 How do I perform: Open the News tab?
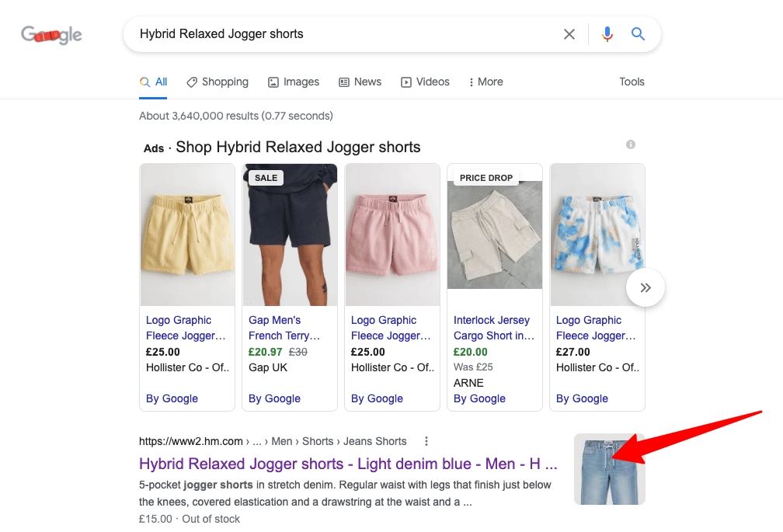click(360, 82)
